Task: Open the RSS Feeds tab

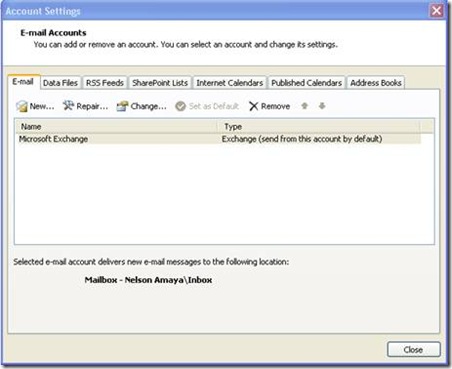Action: click(x=105, y=83)
